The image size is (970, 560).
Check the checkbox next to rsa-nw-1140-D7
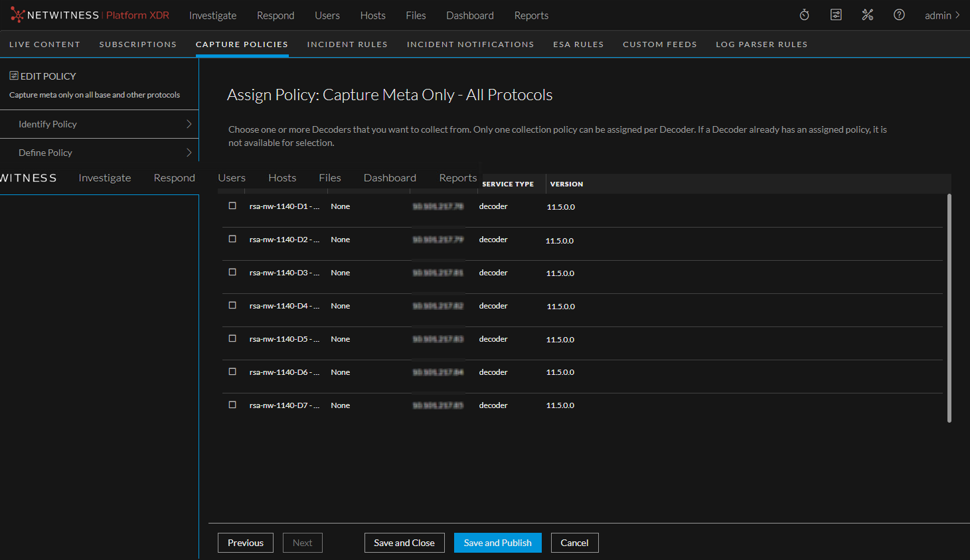[x=232, y=405]
